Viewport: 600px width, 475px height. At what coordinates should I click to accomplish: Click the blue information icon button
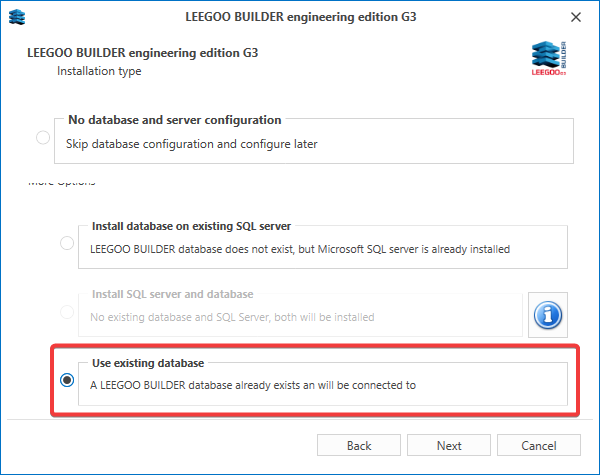pyautogui.click(x=548, y=315)
